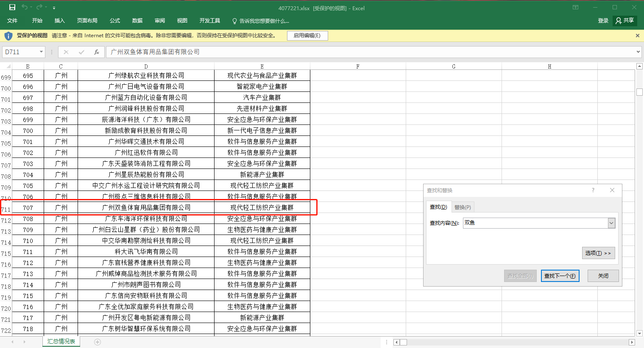Click the formula bar text content
644x348 pixels.
pos(155,52)
